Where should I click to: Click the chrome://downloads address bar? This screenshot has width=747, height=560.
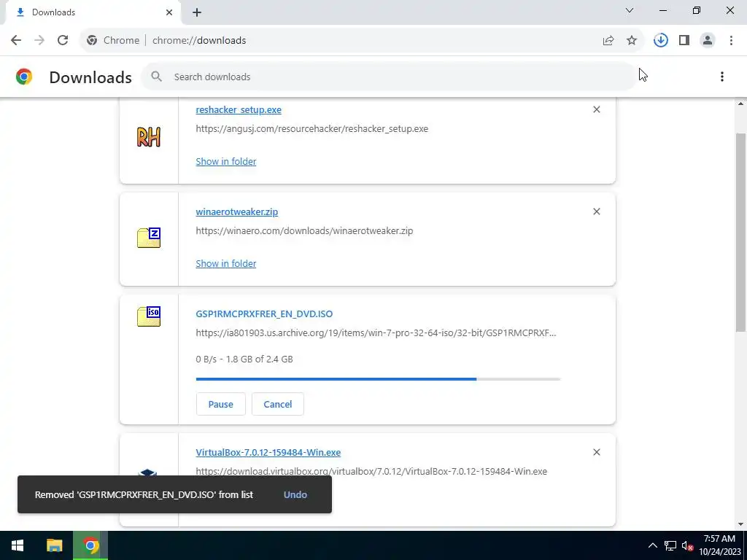pos(362,41)
